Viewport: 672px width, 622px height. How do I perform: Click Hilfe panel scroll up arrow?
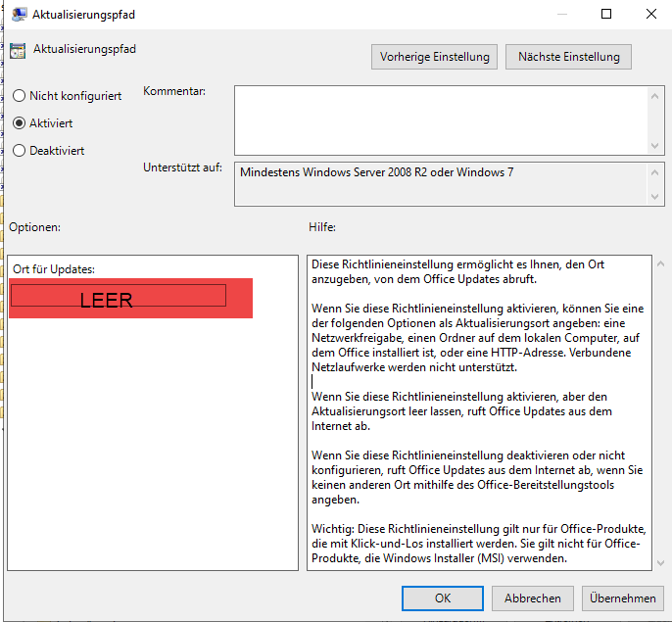(660, 263)
